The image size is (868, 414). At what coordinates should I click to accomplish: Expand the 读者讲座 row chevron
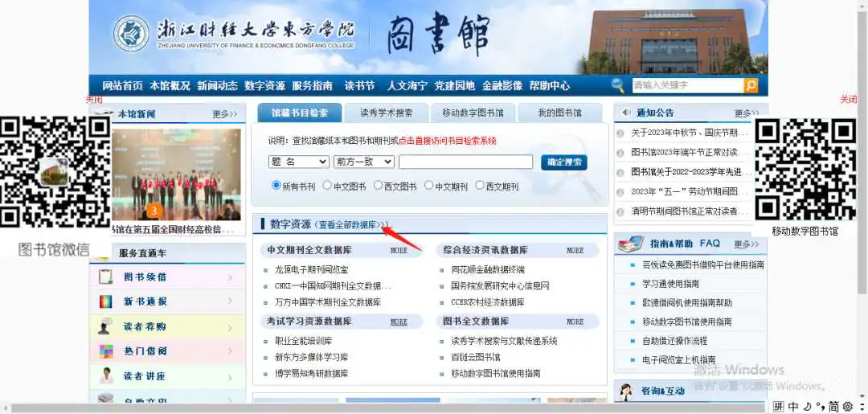[230, 376]
